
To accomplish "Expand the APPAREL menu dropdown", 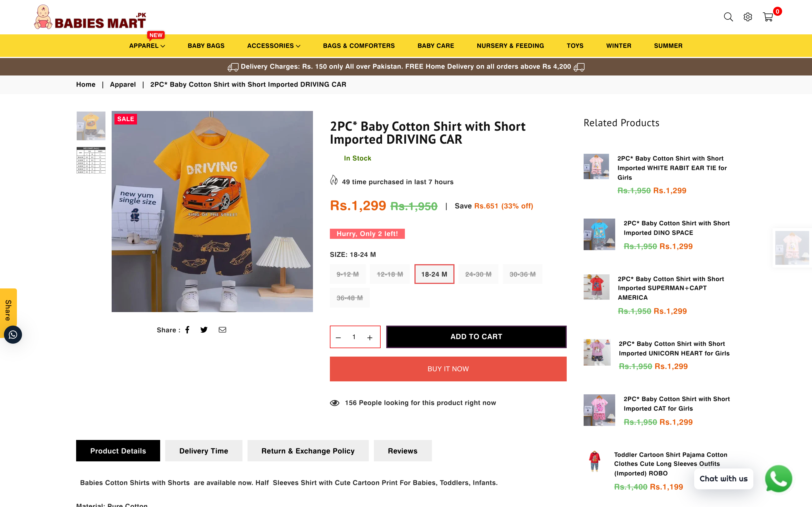I will 147,46.
